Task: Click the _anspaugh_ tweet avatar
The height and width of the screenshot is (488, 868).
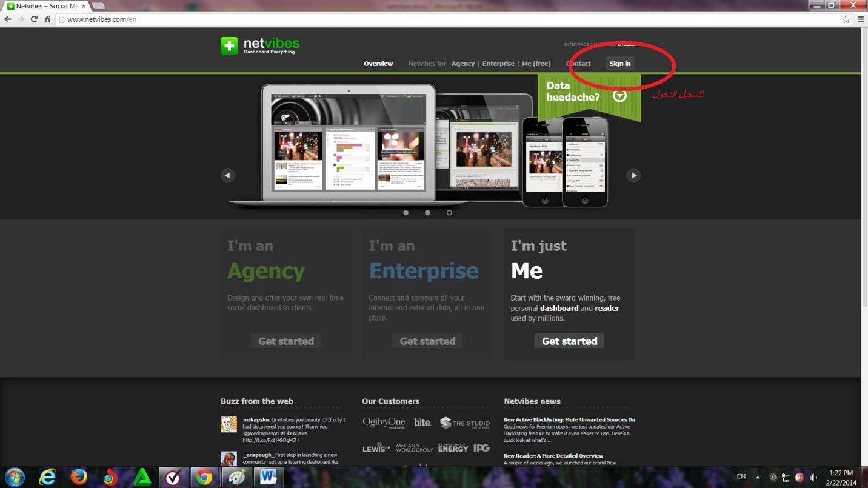Action: point(229,459)
